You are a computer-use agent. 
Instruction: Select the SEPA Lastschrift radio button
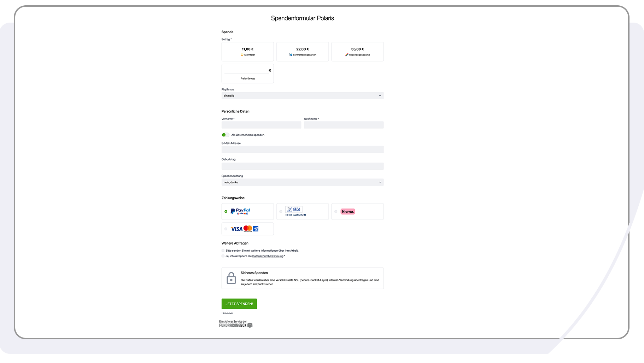pyautogui.click(x=281, y=211)
